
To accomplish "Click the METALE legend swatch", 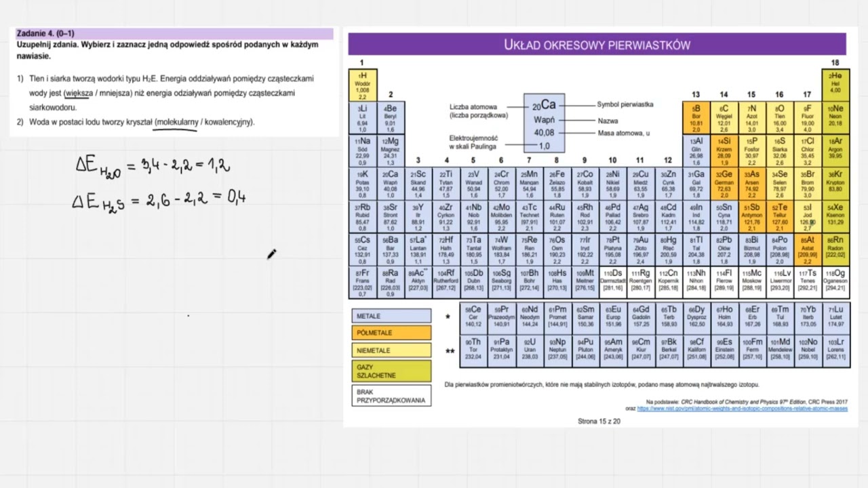I will pos(391,316).
